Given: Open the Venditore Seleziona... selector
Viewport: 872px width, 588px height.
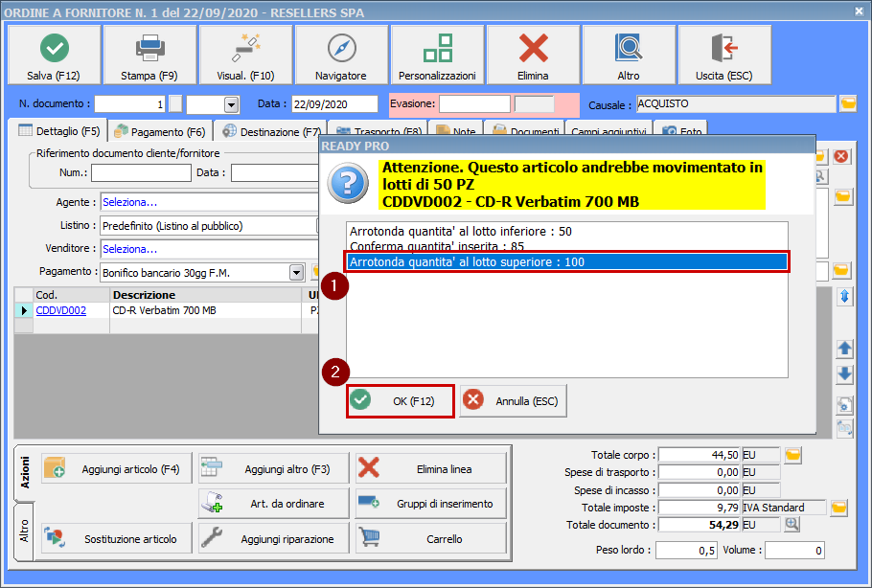Looking at the screenshot, I should pyautogui.click(x=209, y=249).
